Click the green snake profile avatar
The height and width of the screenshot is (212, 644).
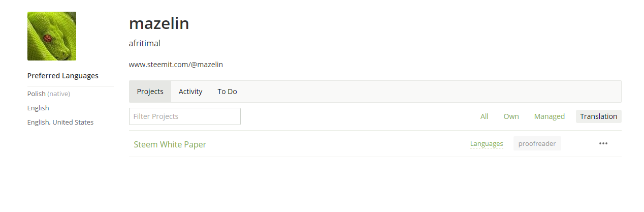[x=52, y=36]
